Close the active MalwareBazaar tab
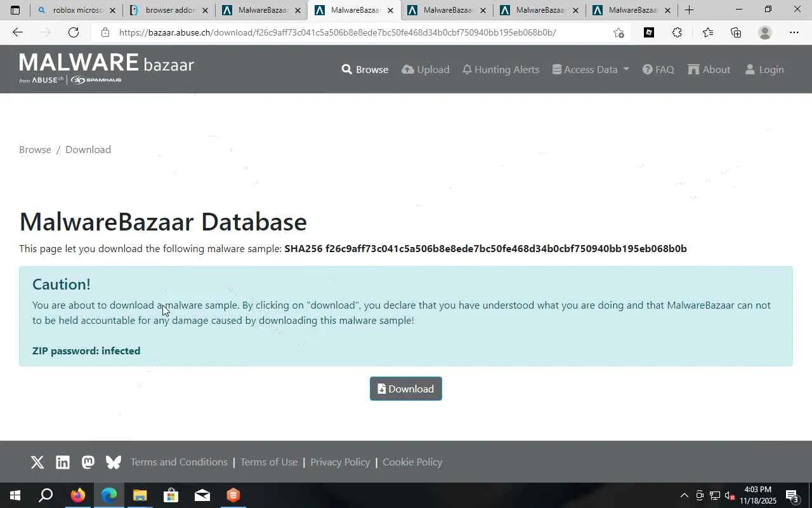 tap(390, 10)
